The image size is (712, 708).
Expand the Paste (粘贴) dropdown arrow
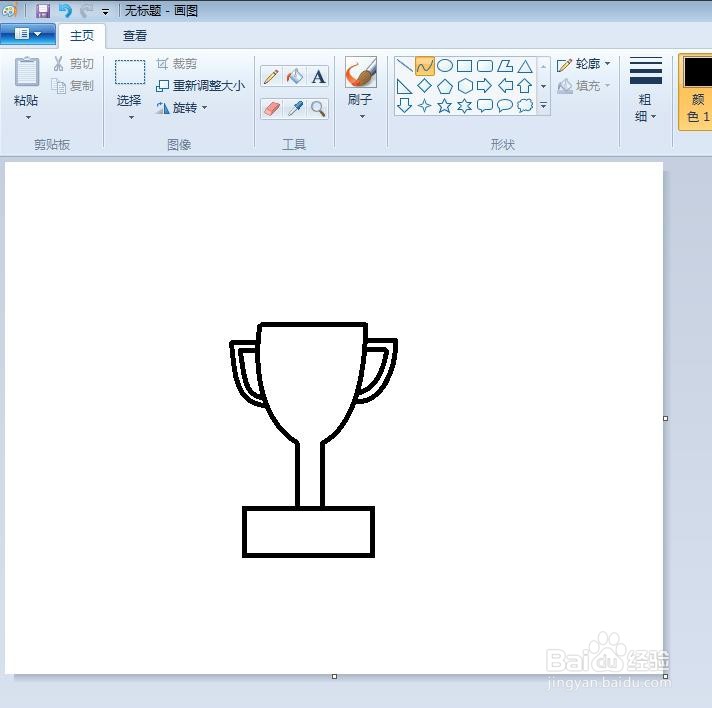(x=28, y=118)
